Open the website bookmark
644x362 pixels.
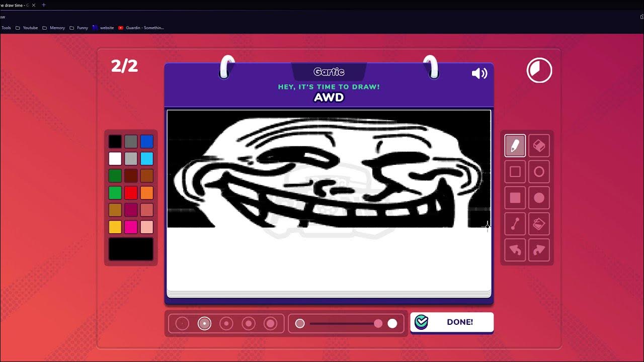(x=103, y=28)
